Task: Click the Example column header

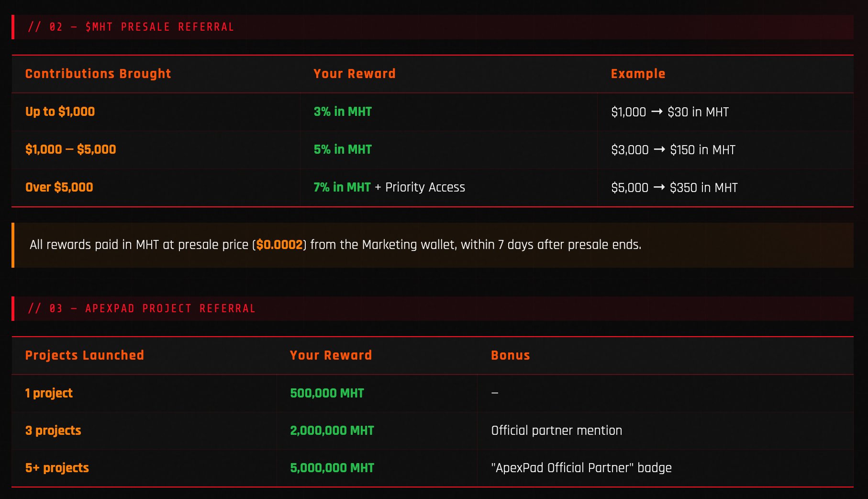Action: tap(638, 74)
